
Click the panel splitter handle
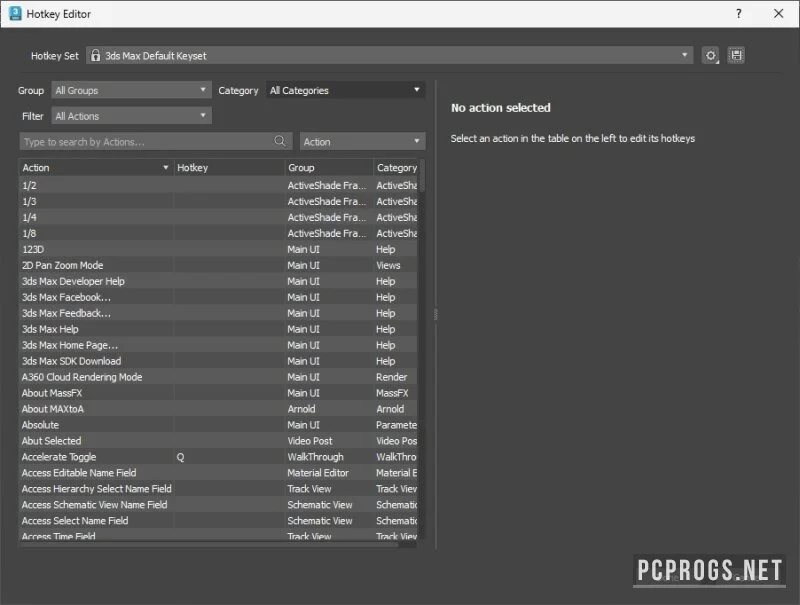435,314
